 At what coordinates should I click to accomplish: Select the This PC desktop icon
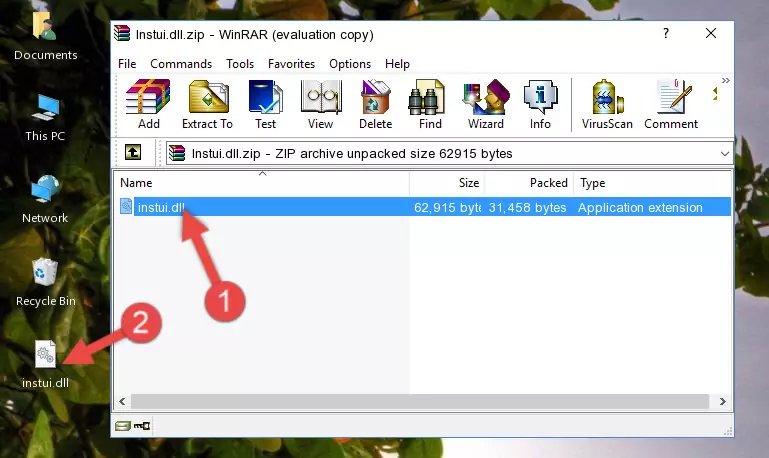tap(45, 118)
